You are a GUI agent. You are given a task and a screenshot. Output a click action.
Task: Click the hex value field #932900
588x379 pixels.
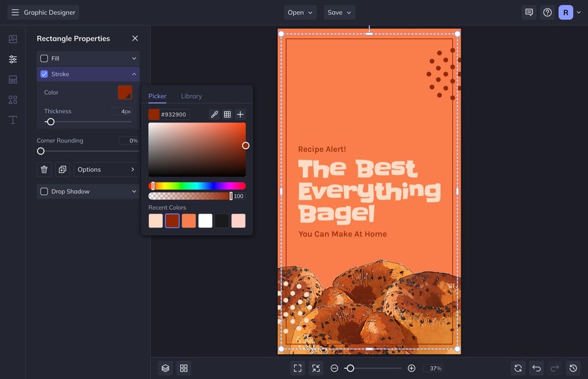point(174,115)
